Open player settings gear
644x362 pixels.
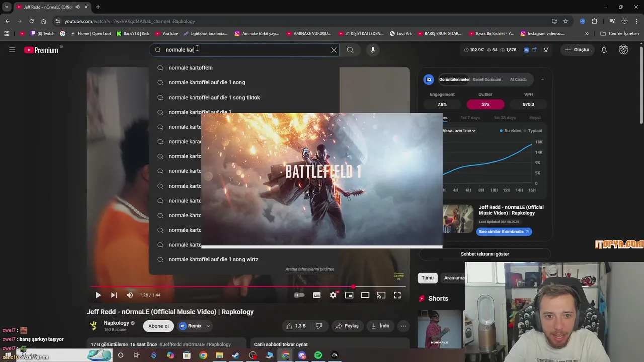(333, 295)
